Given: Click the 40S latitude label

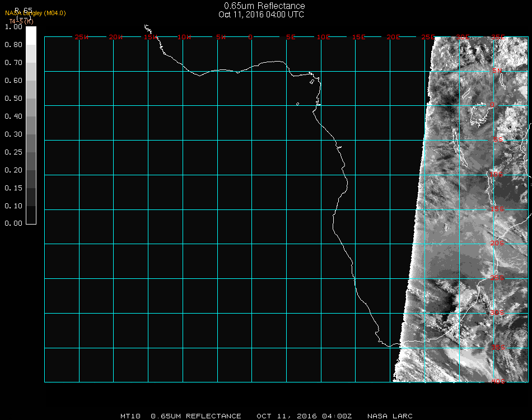Looking at the screenshot, I should [498, 381].
